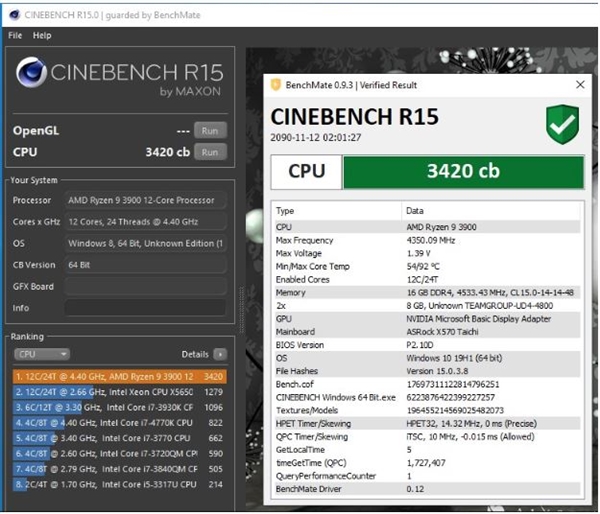Click the Details arrow button
The height and width of the screenshot is (514, 600).
click(x=220, y=354)
